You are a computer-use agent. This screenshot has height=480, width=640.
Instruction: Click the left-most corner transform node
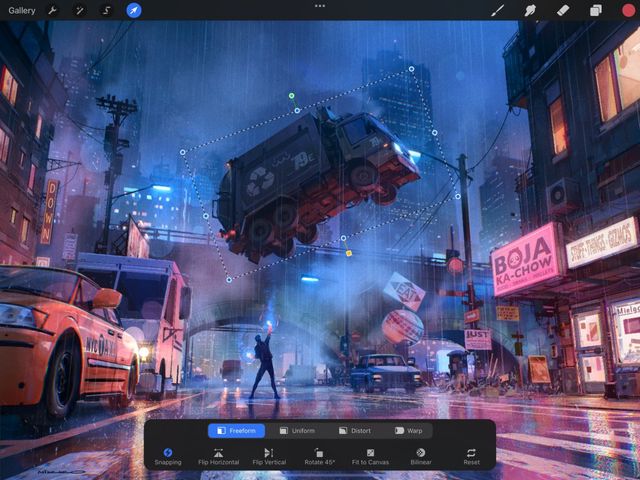(182, 152)
